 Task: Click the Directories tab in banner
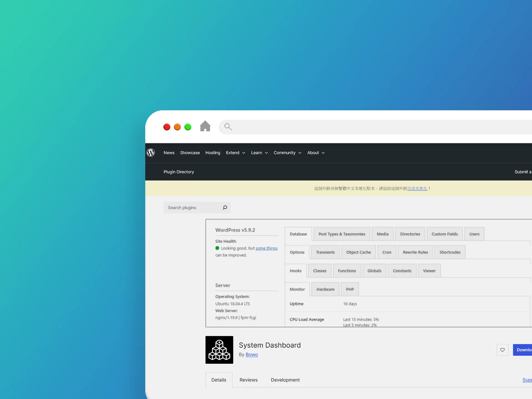pos(410,234)
